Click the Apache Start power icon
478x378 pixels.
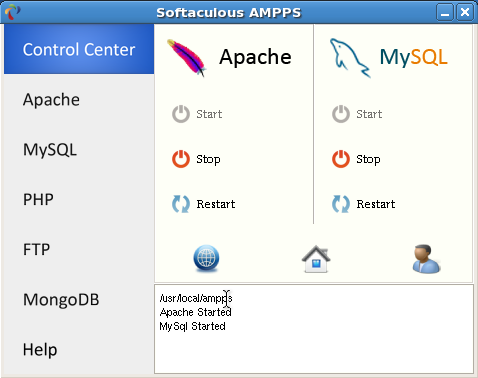pyautogui.click(x=181, y=114)
